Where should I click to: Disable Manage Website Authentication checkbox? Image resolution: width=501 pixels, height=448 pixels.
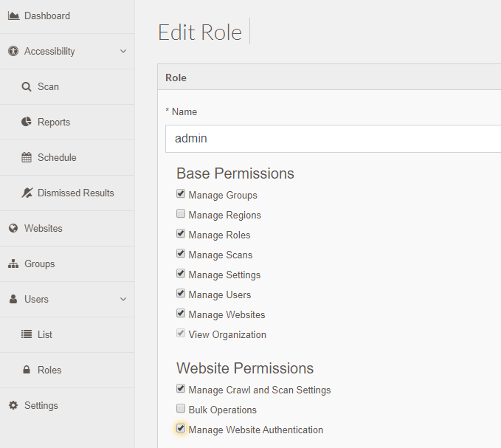click(x=181, y=428)
